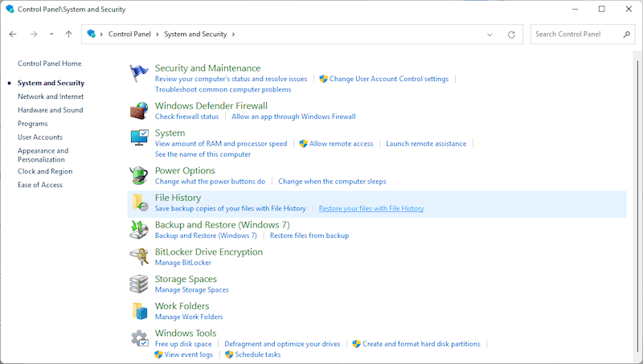
Task: Troubleshoot common computer problems
Action: pos(223,89)
